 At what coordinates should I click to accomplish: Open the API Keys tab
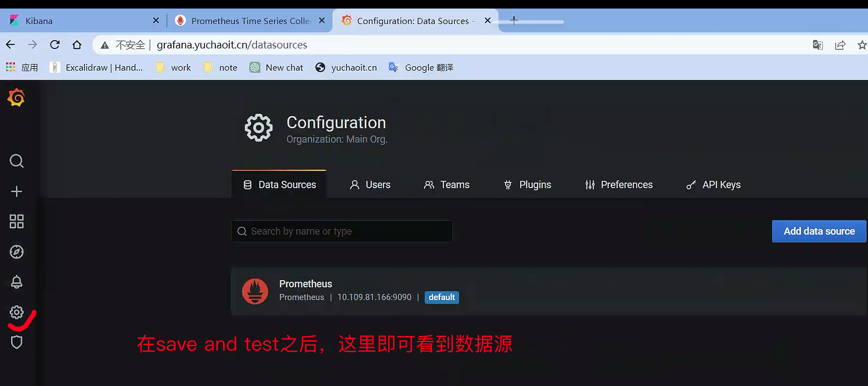[x=713, y=185]
